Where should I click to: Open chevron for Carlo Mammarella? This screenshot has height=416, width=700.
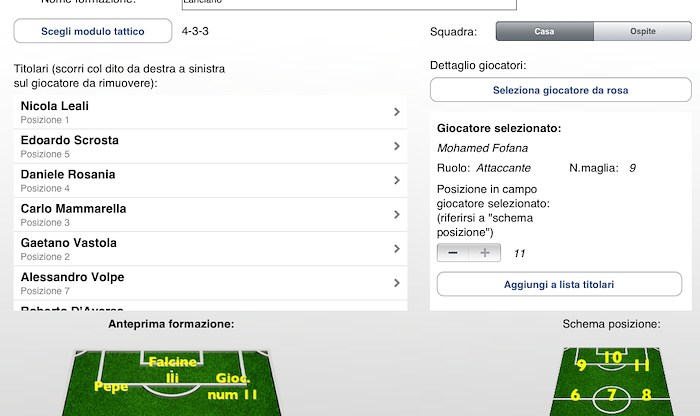[397, 215]
